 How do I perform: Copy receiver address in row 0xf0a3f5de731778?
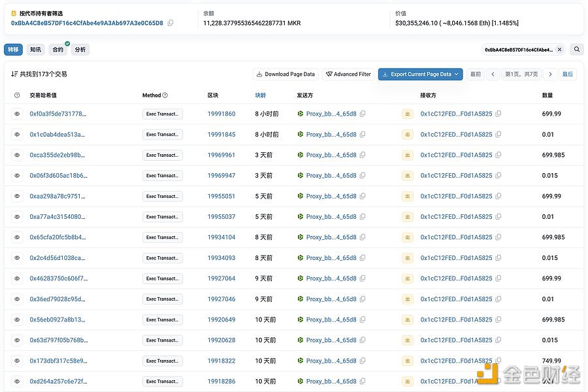(x=498, y=114)
